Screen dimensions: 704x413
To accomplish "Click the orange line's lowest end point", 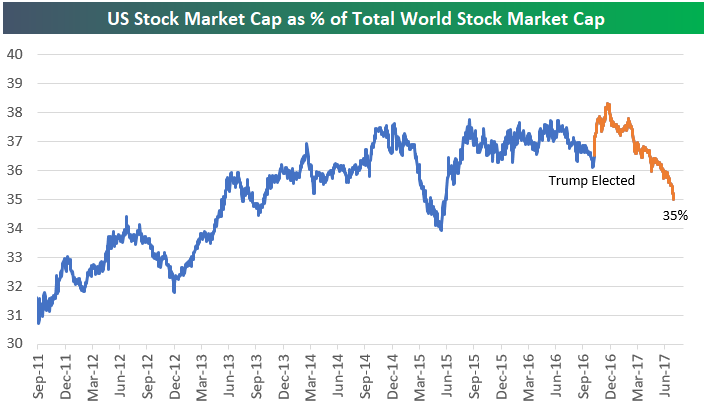I will (673, 198).
